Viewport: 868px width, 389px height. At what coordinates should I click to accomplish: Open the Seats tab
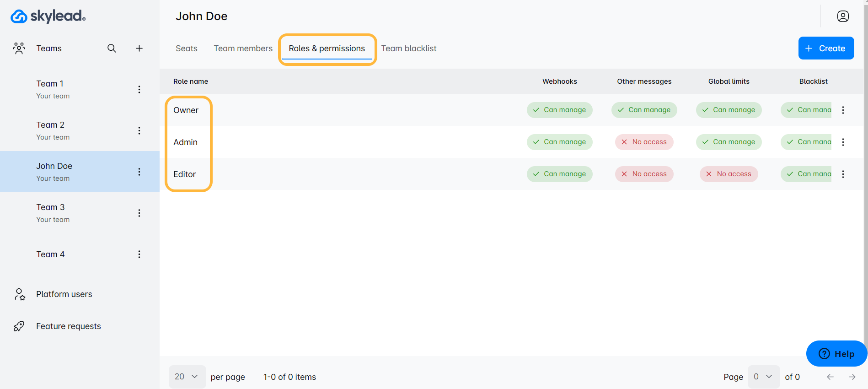(x=187, y=49)
